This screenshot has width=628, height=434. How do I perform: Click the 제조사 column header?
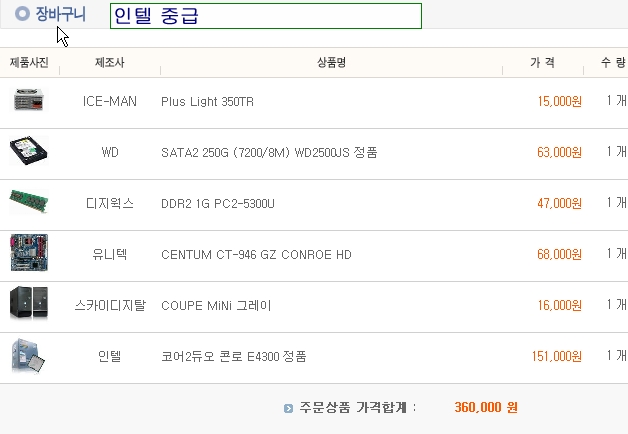tap(110, 62)
